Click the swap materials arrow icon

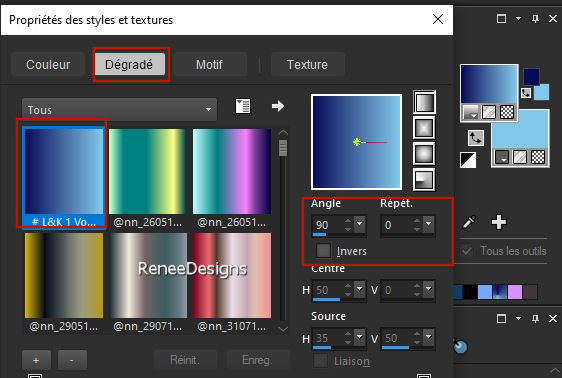(476, 138)
